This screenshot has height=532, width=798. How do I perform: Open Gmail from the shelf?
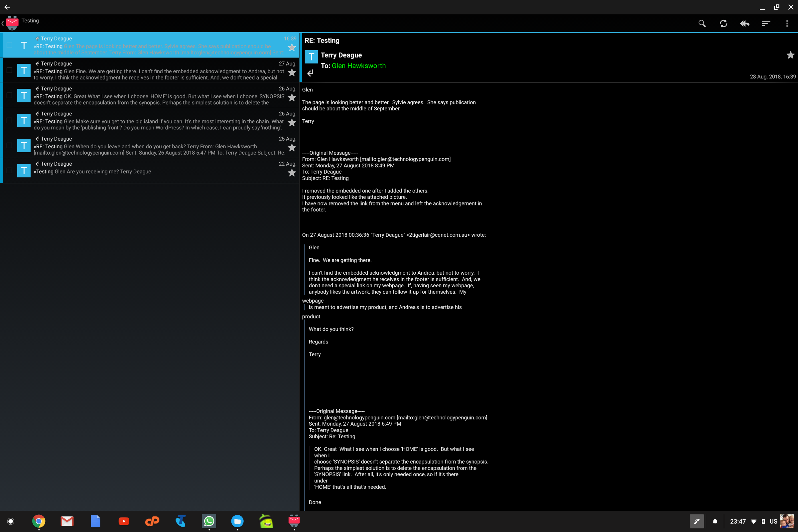pyautogui.click(x=67, y=521)
